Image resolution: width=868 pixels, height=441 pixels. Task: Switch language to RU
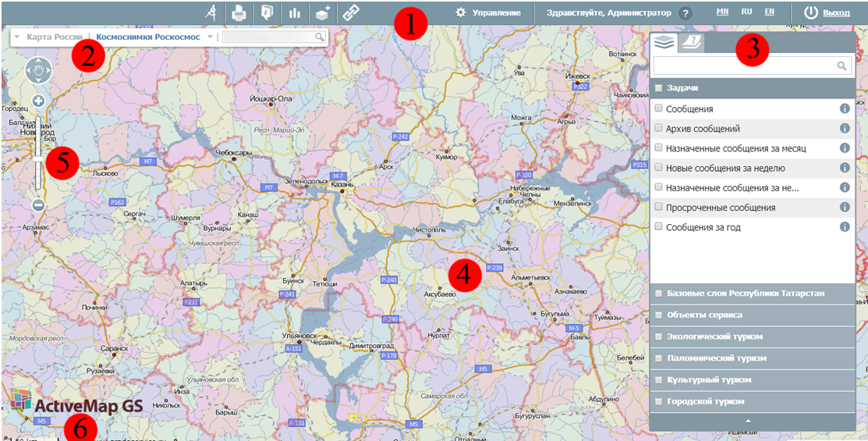(x=747, y=12)
